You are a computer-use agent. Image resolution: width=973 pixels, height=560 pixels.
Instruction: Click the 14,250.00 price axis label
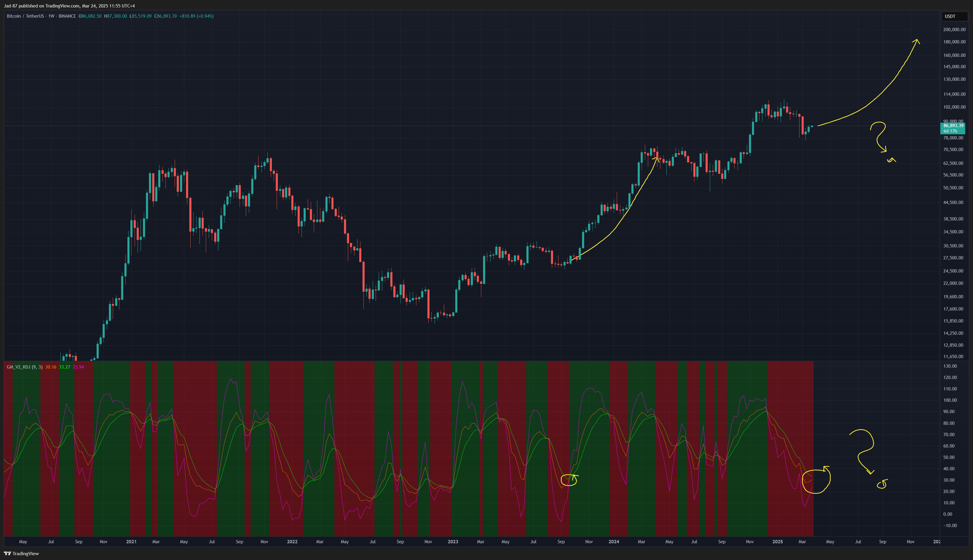point(953,334)
